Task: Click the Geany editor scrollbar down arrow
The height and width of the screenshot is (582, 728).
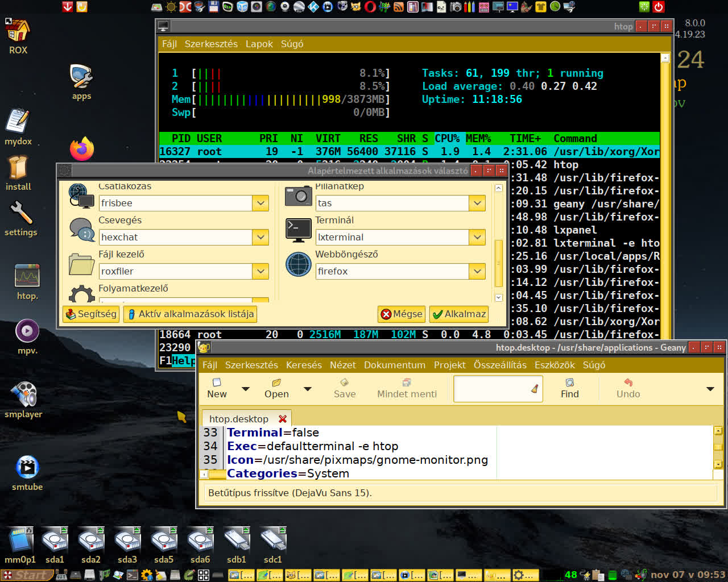Action: click(718, 464)
